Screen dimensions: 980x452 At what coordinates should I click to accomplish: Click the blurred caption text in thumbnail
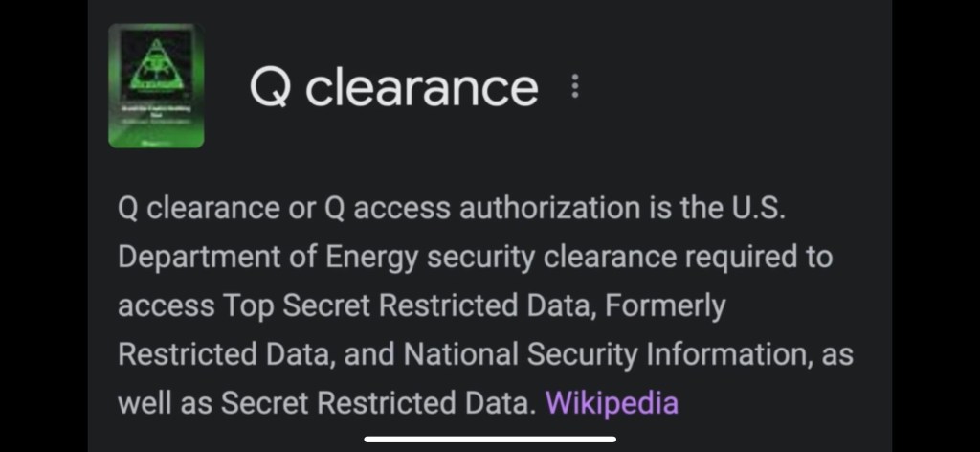coord(156,114)
